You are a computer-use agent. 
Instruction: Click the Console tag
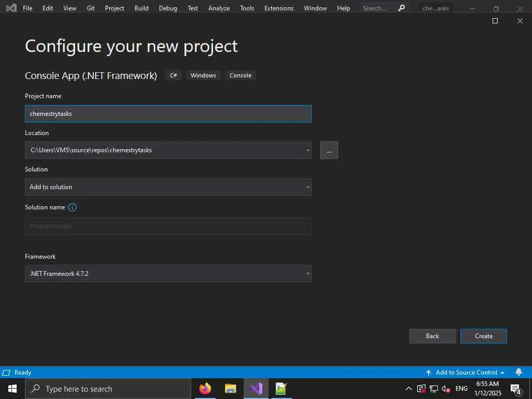pos(241,75)
